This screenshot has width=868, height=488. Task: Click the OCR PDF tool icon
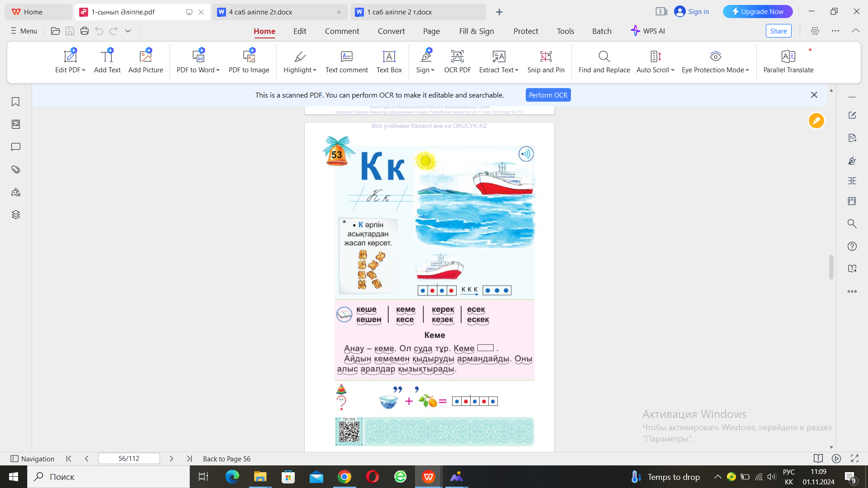(x=457, y=56)
